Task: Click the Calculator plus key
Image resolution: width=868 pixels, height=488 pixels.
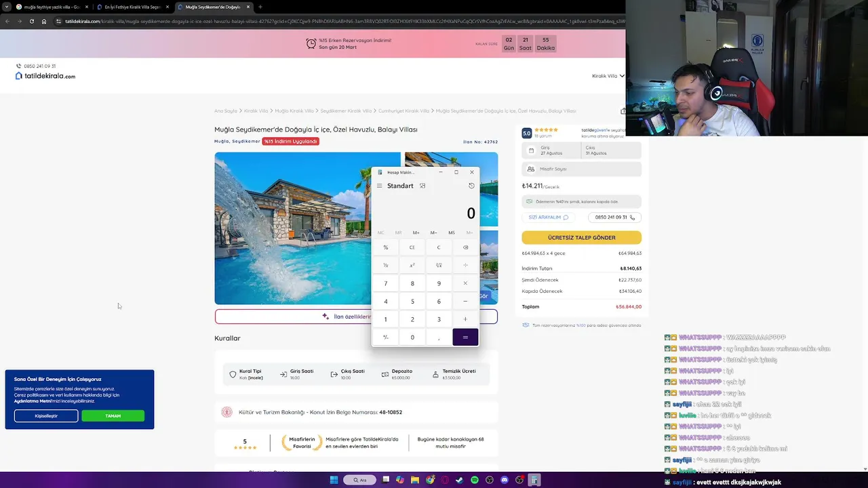Action: [x=465, y=319]
